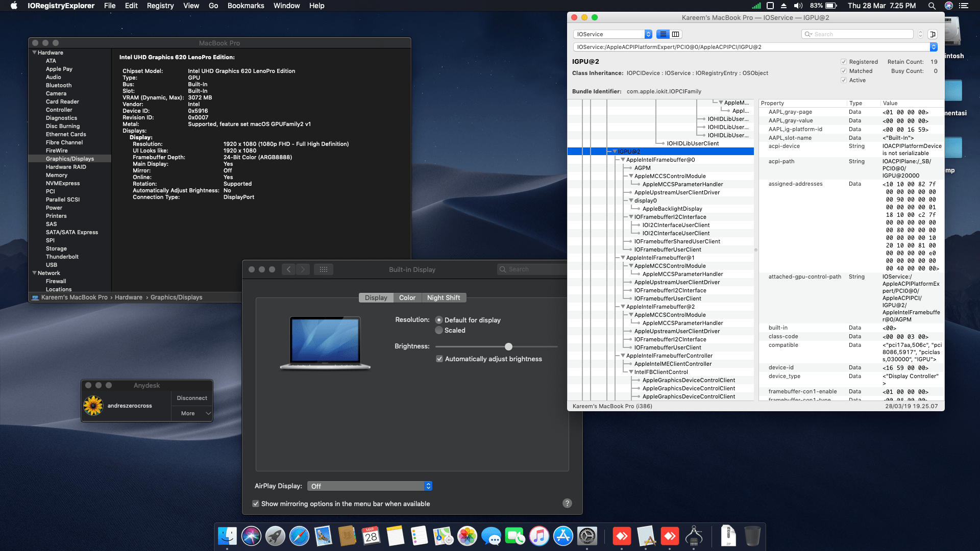Open the Registry menu
This screenshot has width=980, height=551.
tap(160, 6)
